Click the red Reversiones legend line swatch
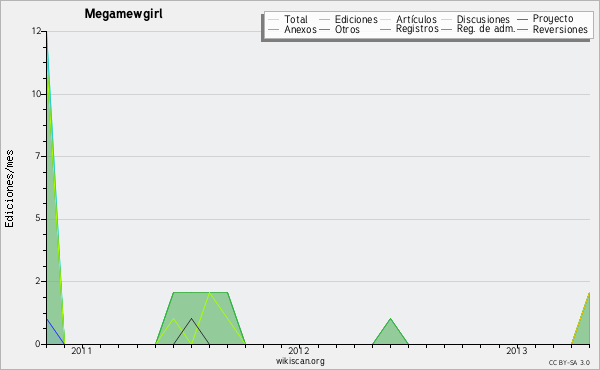 [x=522, y=30]
